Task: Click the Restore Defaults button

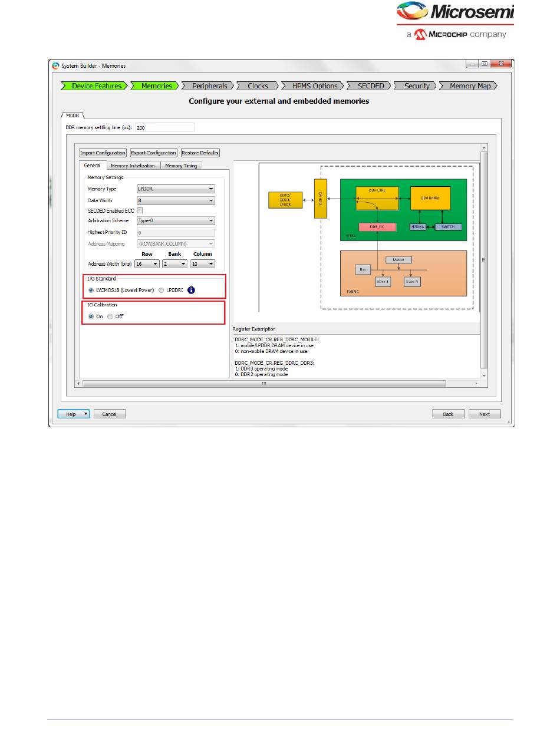Action: click(x=200, y=153)
